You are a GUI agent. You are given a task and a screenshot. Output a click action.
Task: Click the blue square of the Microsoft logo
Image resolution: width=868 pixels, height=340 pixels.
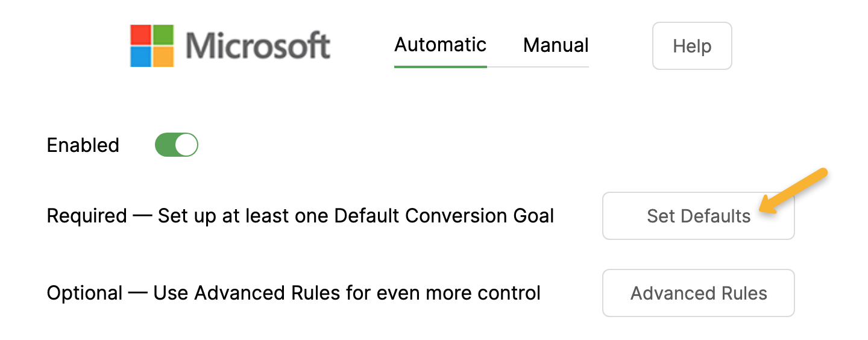tap(140, 56)
